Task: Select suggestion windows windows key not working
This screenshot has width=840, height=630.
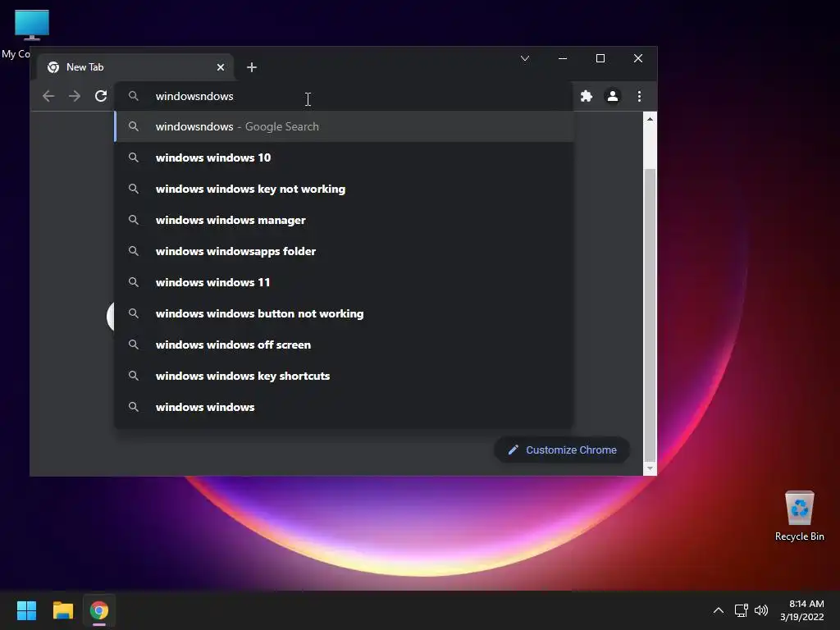Action: click(344, 189)
